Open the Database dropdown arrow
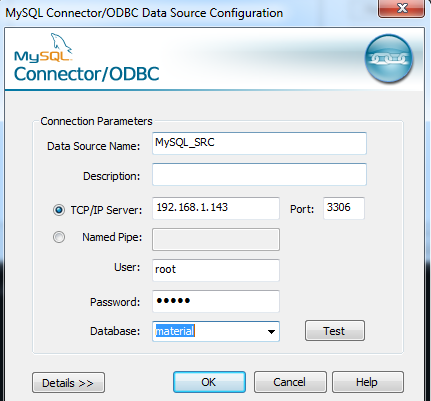 pos(271,332)
